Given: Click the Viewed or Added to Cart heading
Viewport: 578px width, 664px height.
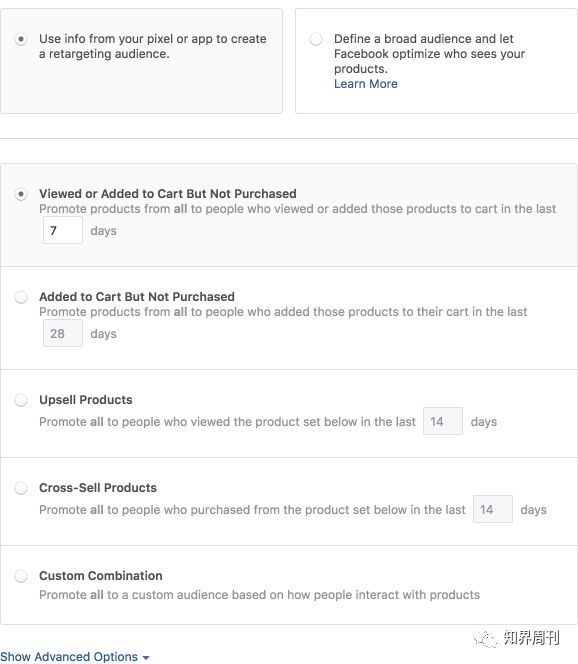Looking at the screenshot, I should (x=168, y=194).
